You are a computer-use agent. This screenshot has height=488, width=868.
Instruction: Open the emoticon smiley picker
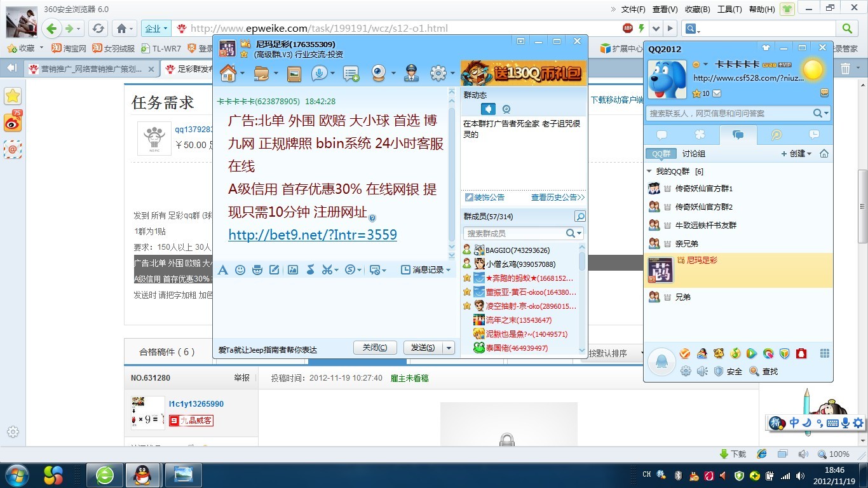pyautogui.click(x=240, y=270)
